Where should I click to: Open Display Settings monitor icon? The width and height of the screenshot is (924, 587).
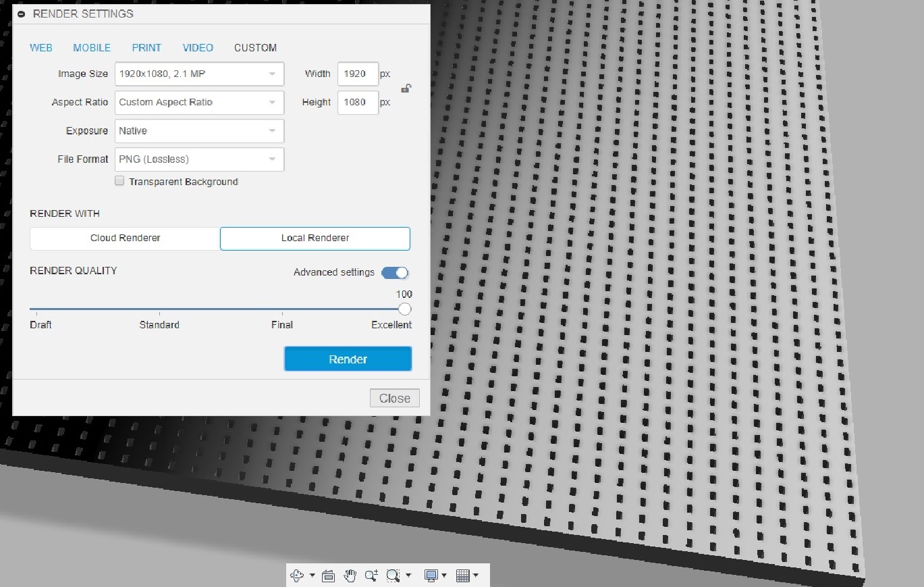431,576
